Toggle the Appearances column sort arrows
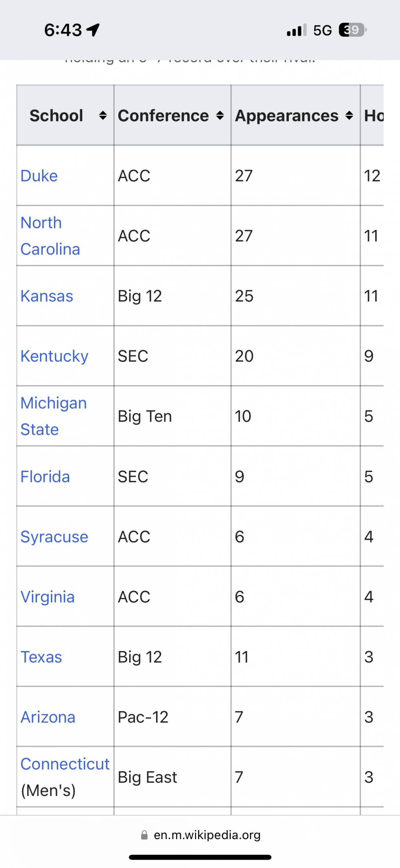Image resolution: width=400 pixels, height=868 pixels. click(x=349, y=116)
